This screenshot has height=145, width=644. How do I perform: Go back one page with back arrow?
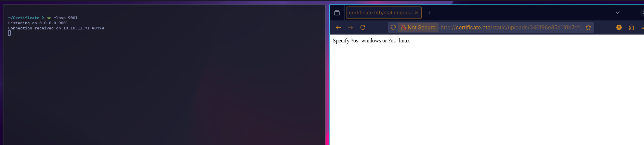click(338, 27)
